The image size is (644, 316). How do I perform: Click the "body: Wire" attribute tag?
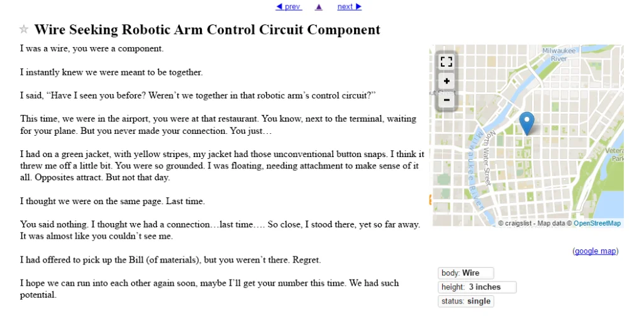[x=466, y=273]
